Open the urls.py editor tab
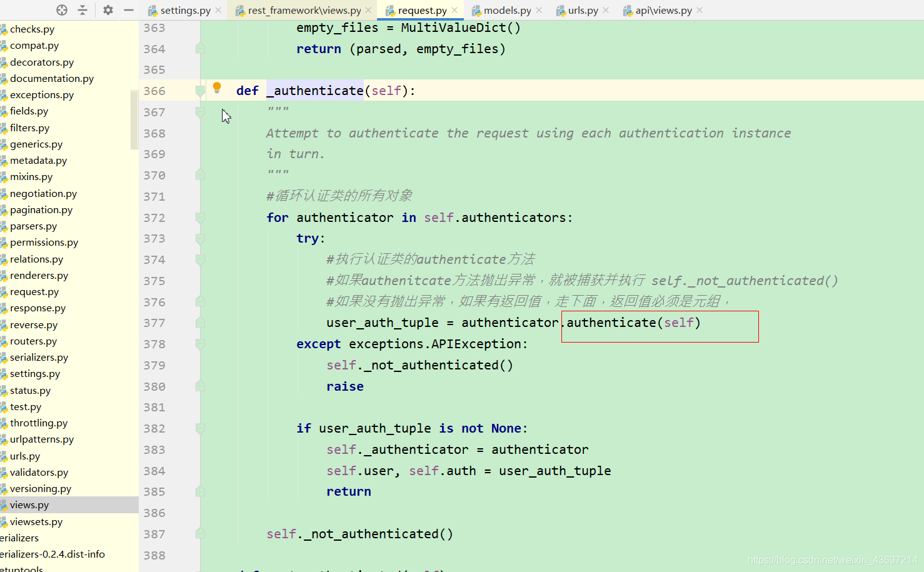 (x=583, y=10)
